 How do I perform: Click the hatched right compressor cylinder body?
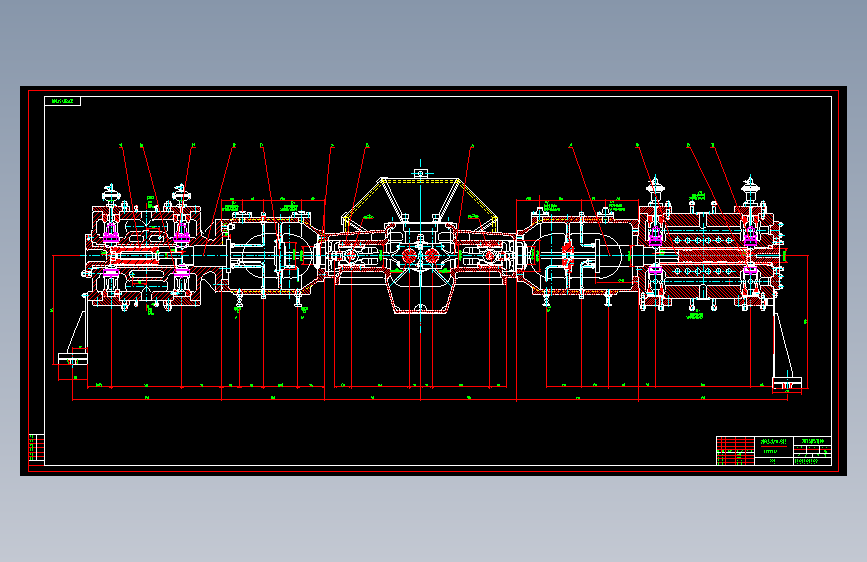(x=711, y=256)
